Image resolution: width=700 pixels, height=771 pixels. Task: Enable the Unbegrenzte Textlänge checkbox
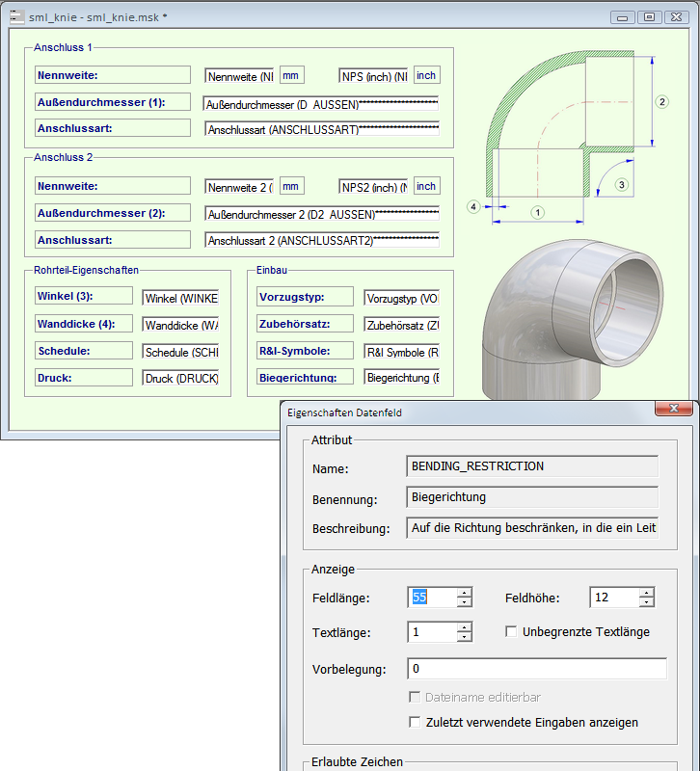click(x=513, y=632)
